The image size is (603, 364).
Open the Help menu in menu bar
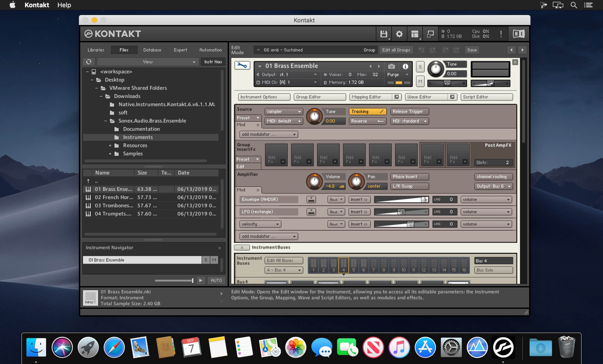pyautogui.click(x=64, y=5)
